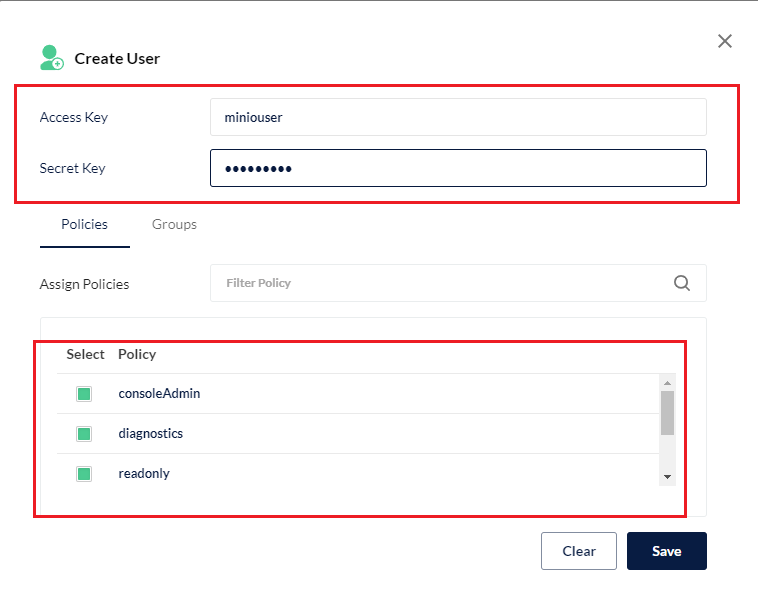Click the search magnifier icon in Filter Policy

pyautogui.click(x=682, y=283)
